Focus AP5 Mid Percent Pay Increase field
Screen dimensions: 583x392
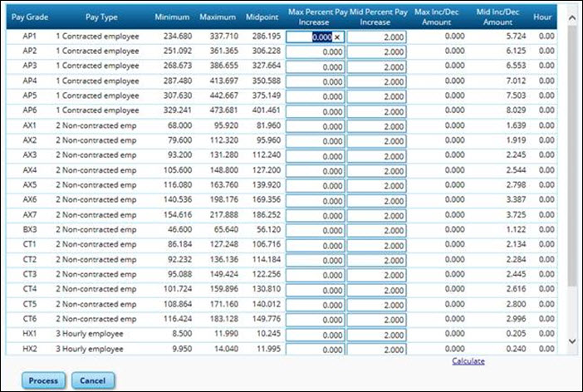[x=377, y=96]
